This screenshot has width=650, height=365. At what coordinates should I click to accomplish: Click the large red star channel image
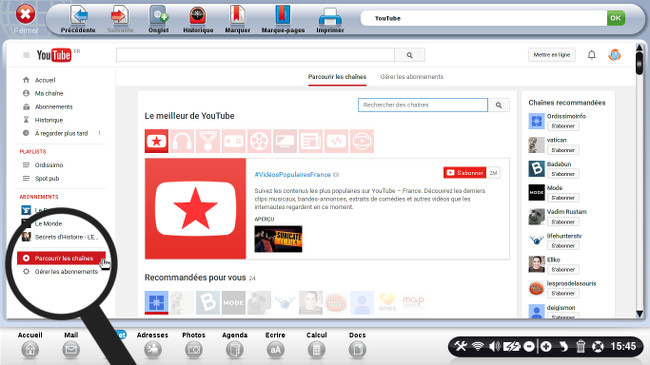195,209
